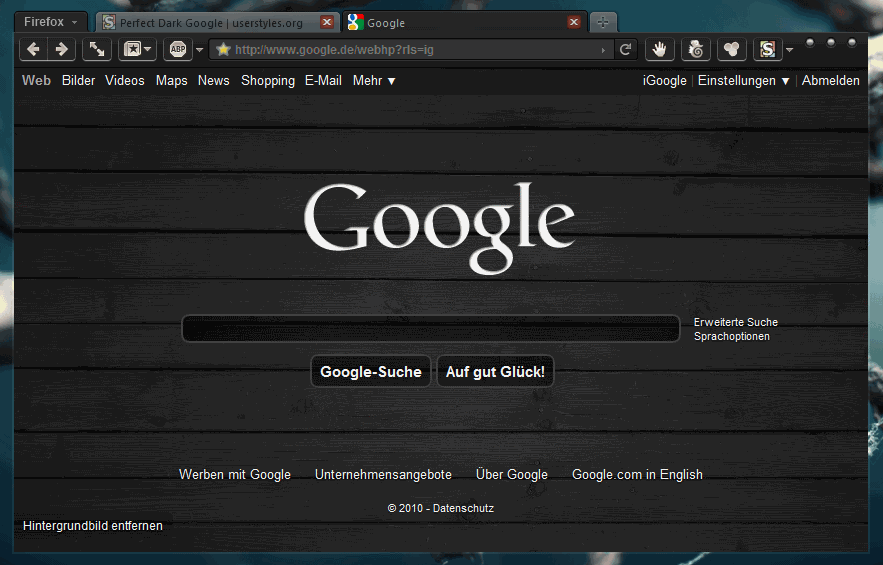
Task: Select Web in the Google navigation bar
Action: 37,81
